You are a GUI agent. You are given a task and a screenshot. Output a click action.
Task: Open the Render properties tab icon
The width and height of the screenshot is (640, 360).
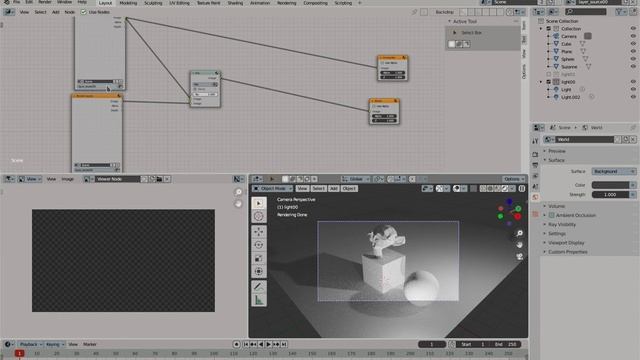click(x=535, y=155)
